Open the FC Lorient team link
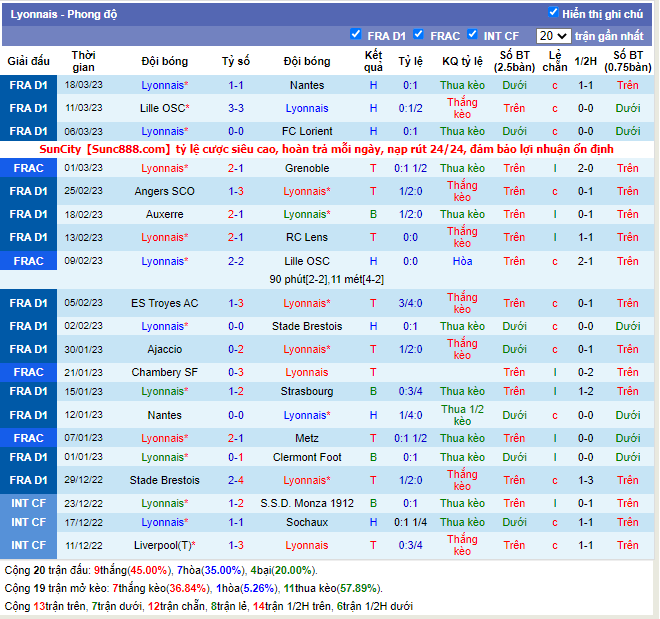 306,131
